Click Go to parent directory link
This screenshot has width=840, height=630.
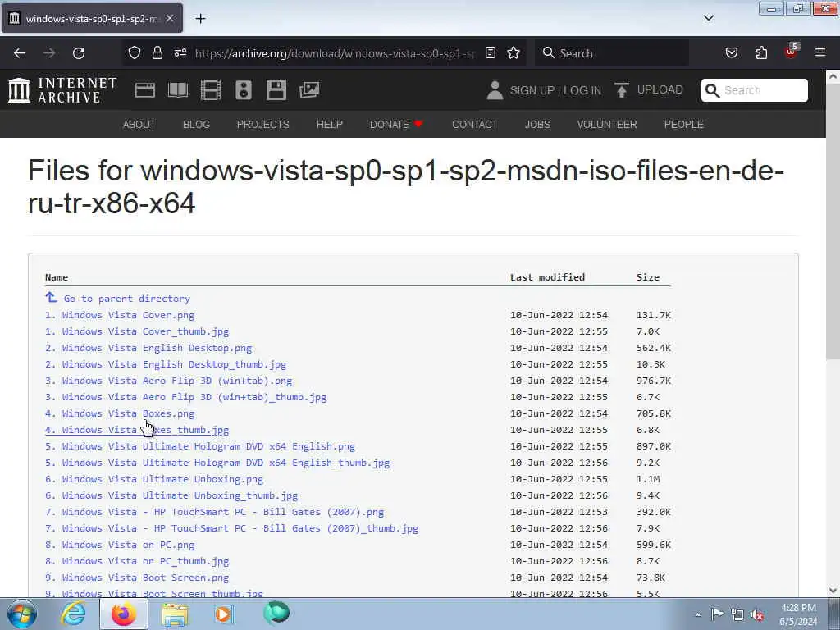click(118, 298)
